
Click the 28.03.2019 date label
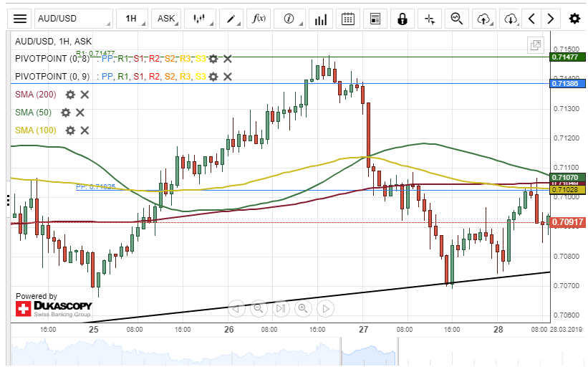click(x=566, y=330)
